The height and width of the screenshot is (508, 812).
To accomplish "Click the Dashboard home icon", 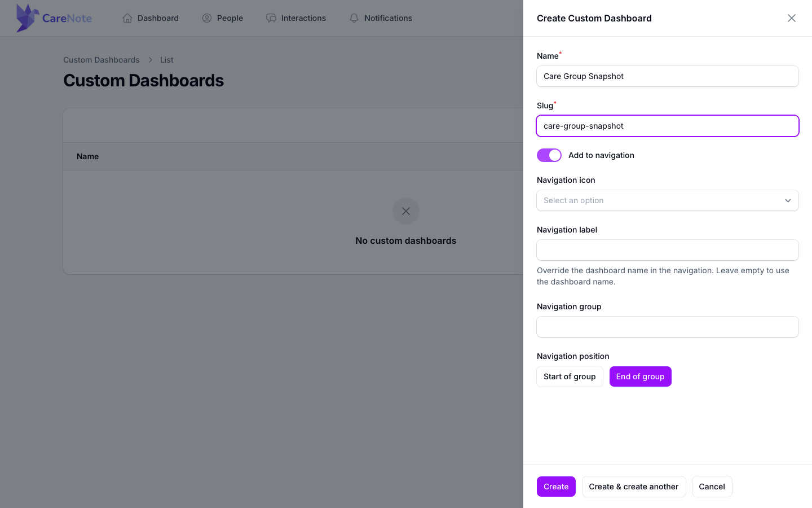I will 127,18.
